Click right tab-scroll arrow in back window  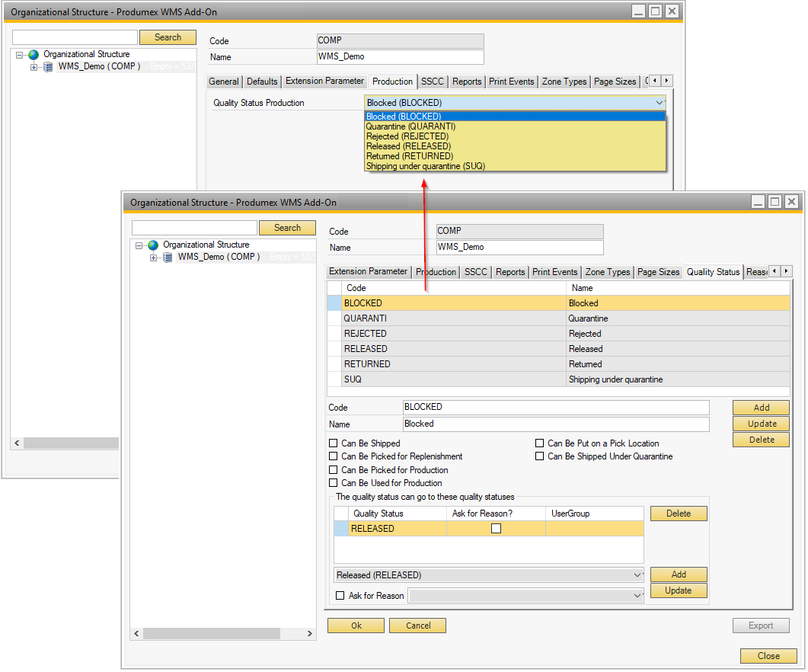667,81
